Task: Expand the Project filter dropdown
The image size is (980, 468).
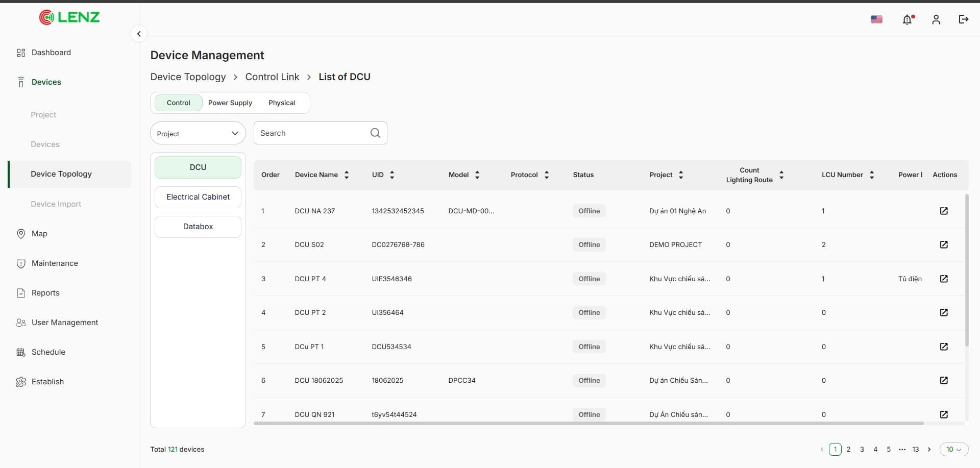Action: [198, 133]
